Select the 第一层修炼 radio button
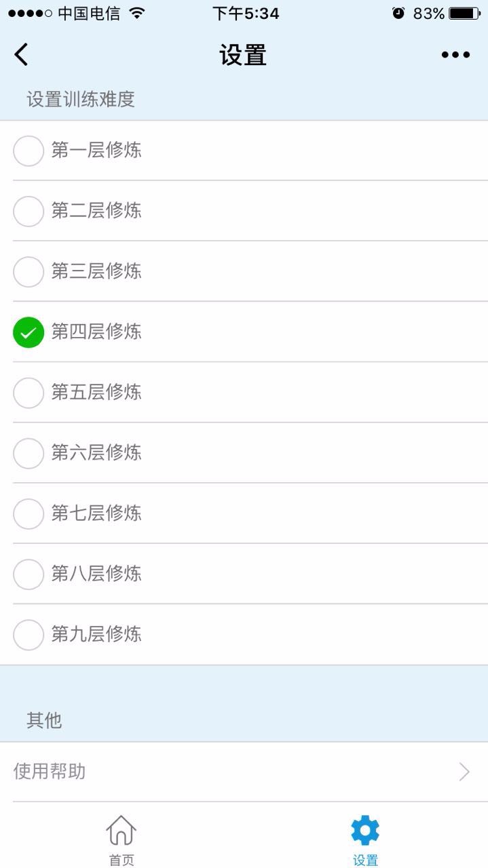Viewport: 488px width, 868px height. point(29,151)
